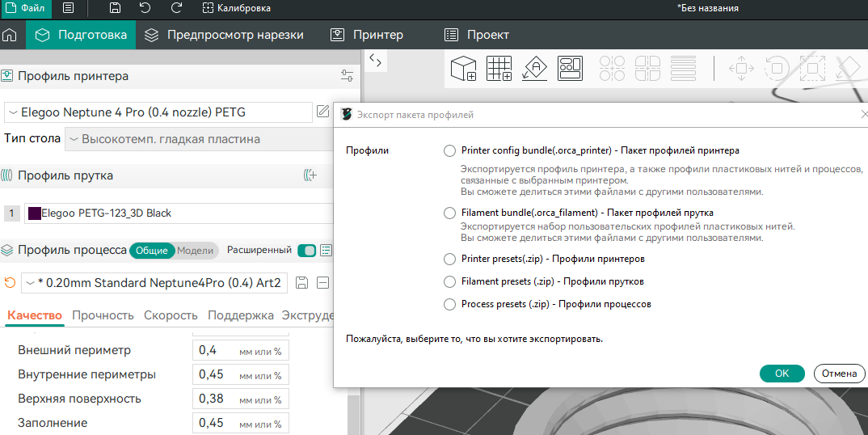Redo with the clockwise arrow icon
Viewport: 868px width, 435px height.
click(176, 8)
